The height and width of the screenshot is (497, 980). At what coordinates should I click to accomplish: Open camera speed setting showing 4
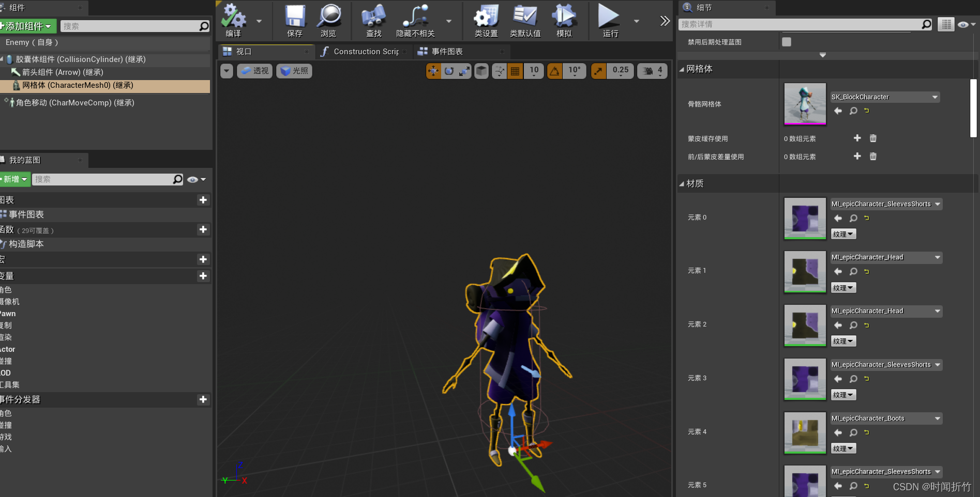653,71
